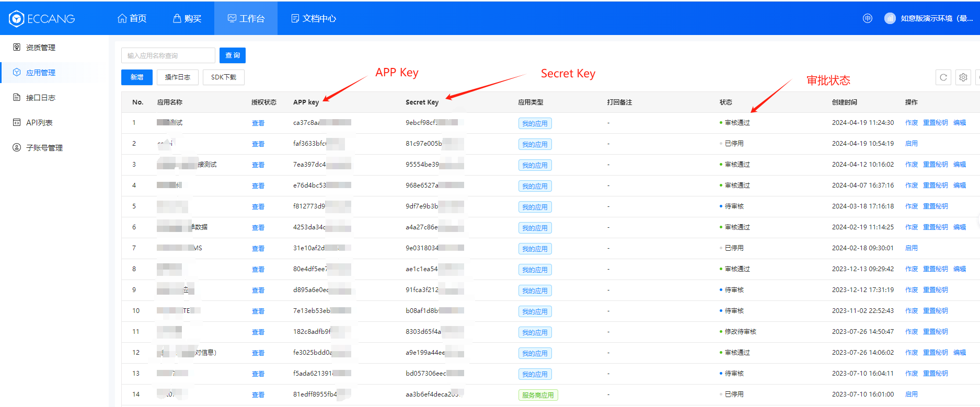The width and height of the screenshot is (980, 407).
Task: Open the 操作日志 operation log
Action: [x=178, y=77]
